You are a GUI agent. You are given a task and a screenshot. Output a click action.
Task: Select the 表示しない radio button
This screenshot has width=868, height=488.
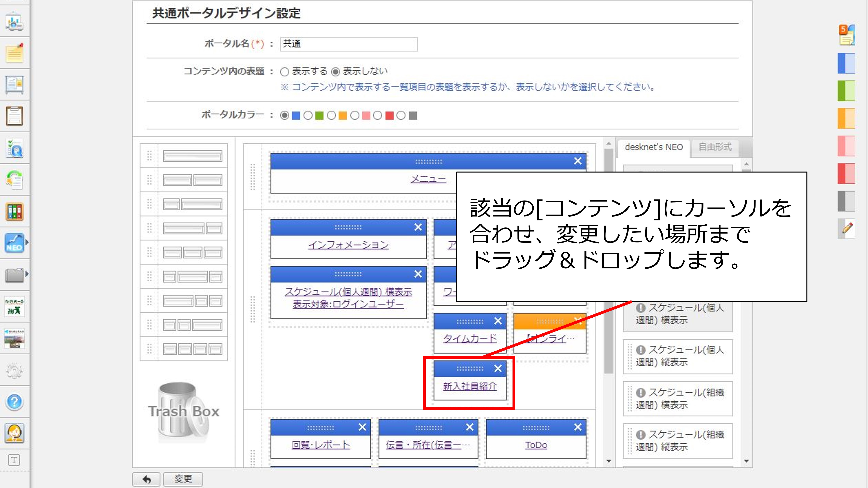pyautogui.click(x=336, y=72)
